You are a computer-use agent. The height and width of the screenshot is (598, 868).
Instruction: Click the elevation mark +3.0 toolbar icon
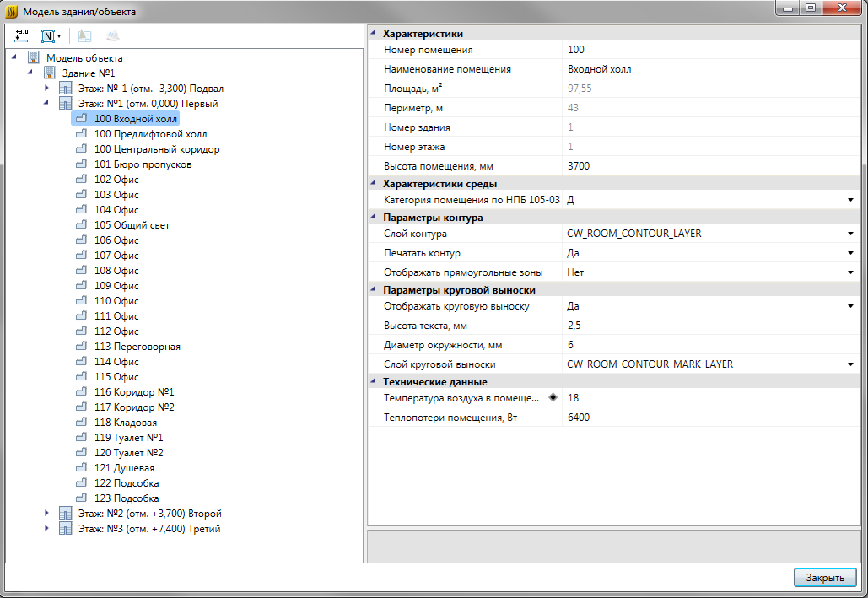pyautogui.click(x=22, y=36)
